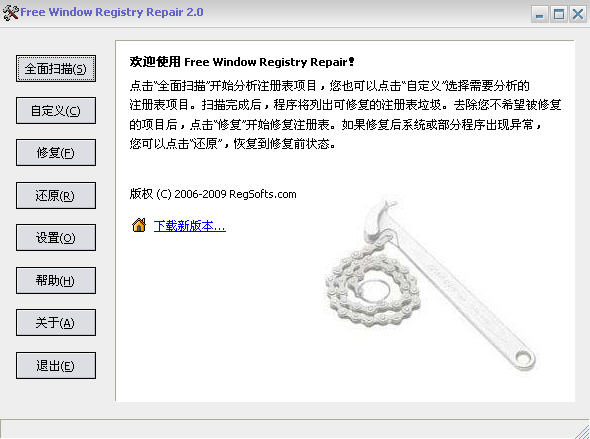Open the 自定义(C) custom scan options
The image size is (590, 439).
[x=56, y=111]
